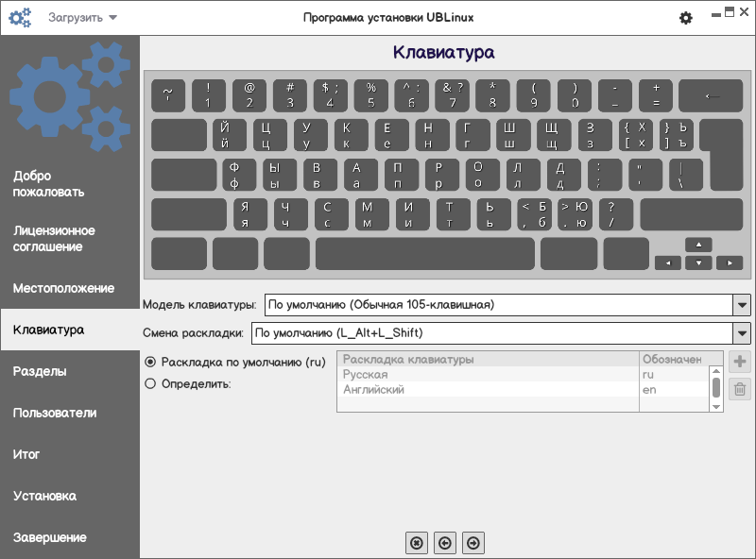
Task: Click the layout list scrollbar down arrow
Action: [x=716, y=406]
